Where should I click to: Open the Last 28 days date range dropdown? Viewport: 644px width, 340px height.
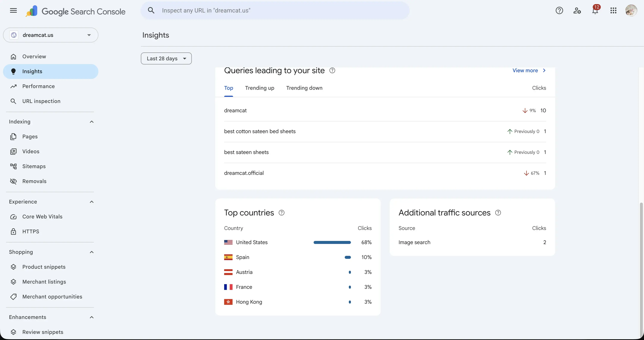[x=166, y=58]
